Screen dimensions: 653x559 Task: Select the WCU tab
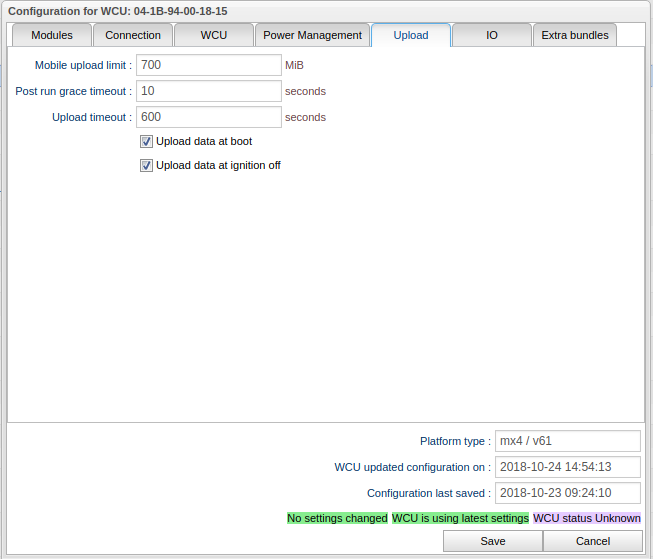click(x=213, y=35)
